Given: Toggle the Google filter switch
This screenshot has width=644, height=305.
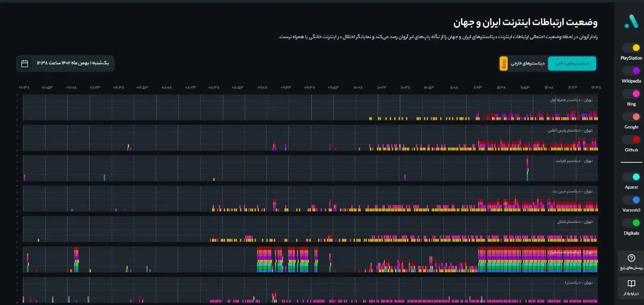Looking at the screenshot, I should coord(631,117).
